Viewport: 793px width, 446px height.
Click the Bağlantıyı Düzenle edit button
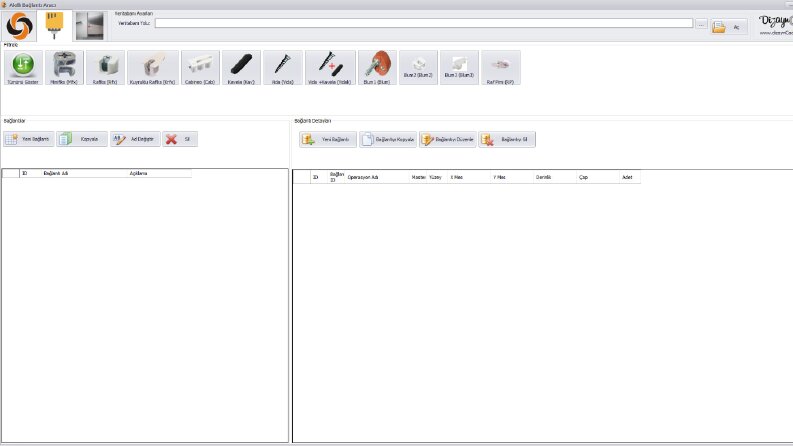tap(448, 139)
